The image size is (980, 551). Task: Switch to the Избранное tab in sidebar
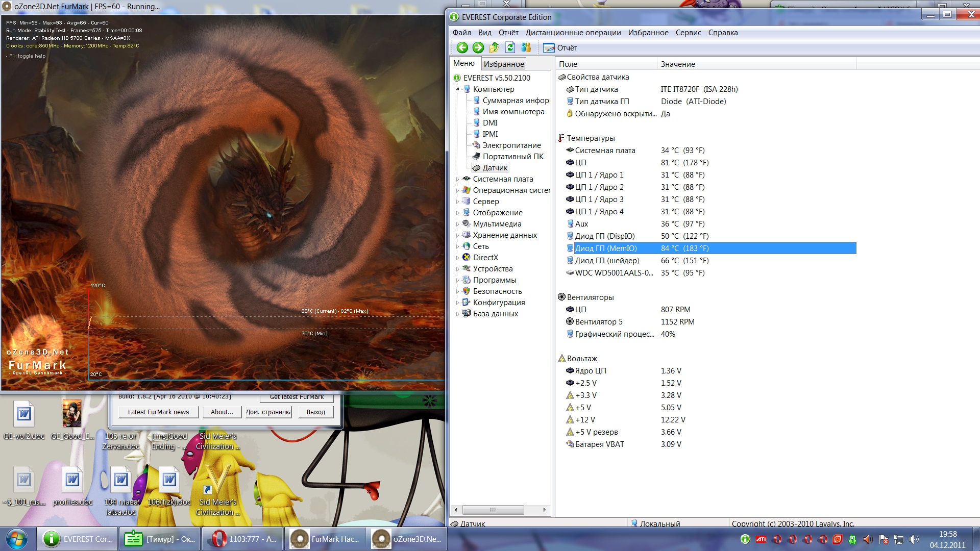[503, 64]
